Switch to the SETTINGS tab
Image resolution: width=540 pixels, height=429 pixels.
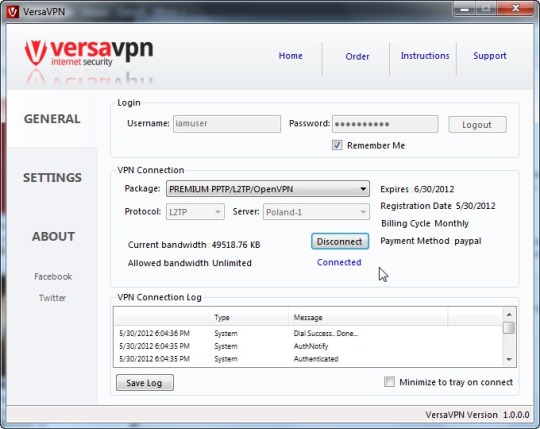click(x=52, y=178)
